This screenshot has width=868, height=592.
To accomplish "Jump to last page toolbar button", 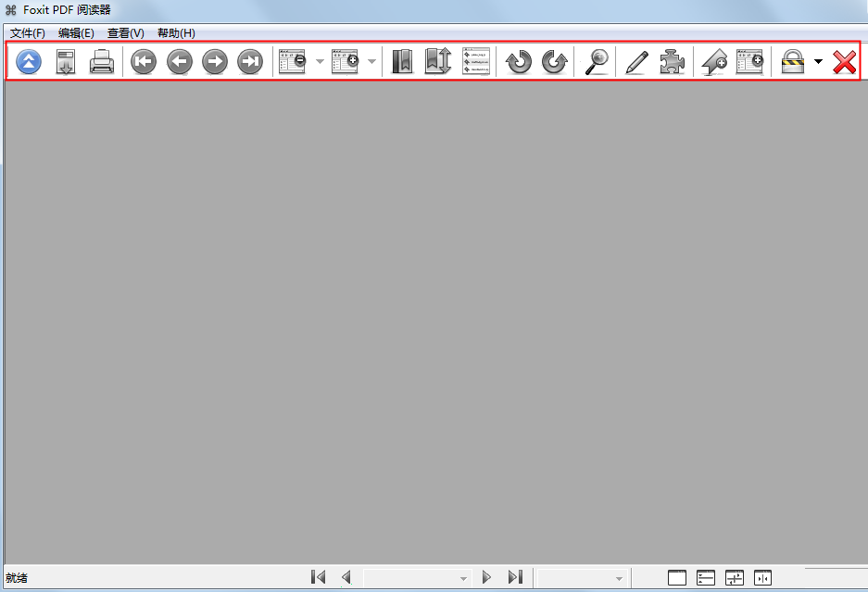I will pyautogui.click(x=250, y=61).
